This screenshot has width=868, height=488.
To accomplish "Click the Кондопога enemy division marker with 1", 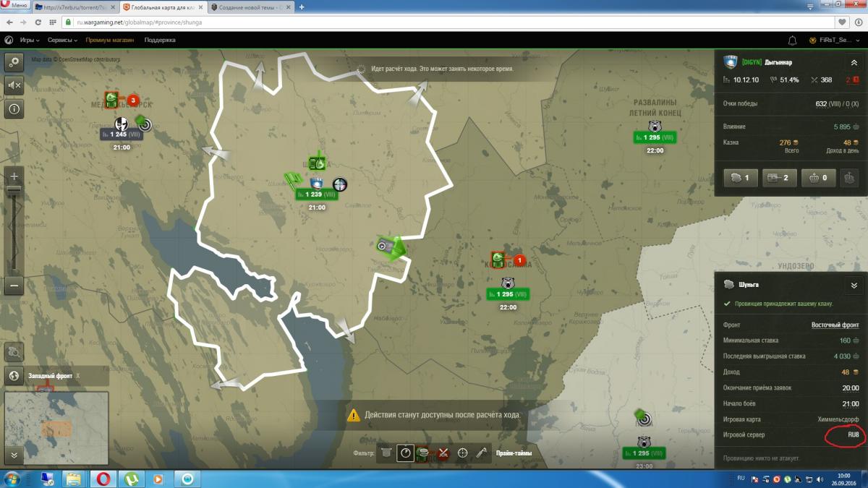I will pyautogui.click(x=506, y=260).
